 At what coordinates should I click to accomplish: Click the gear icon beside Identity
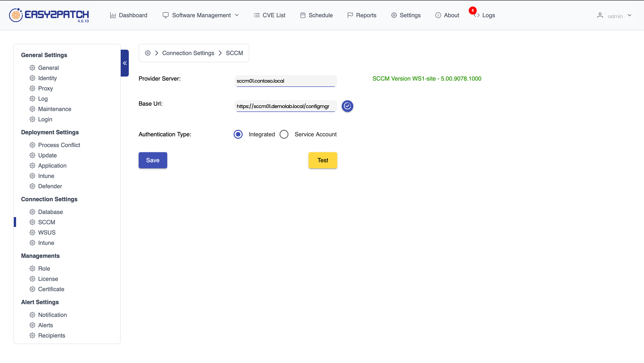[x=32, y=78]
